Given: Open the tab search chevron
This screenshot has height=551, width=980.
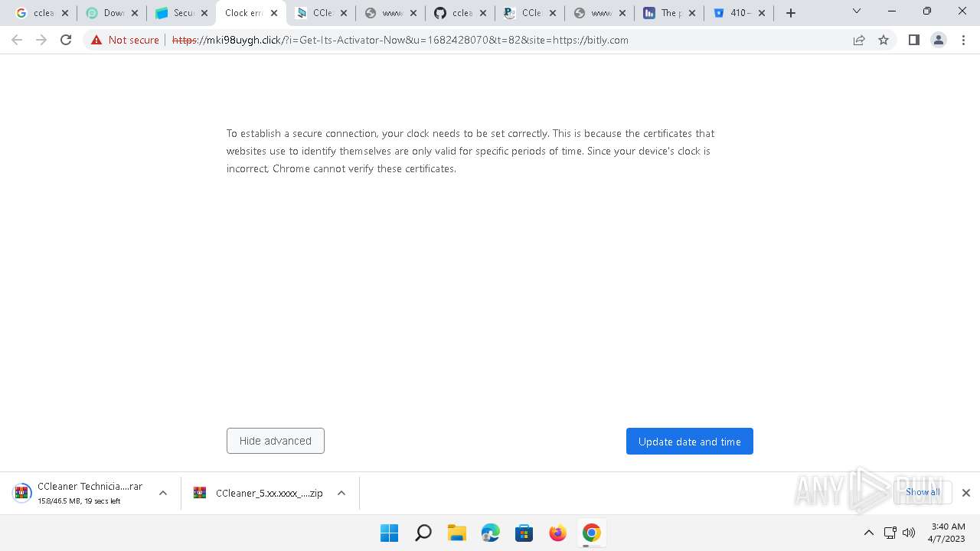Looking at the screenshot, I should click(857, 11).
